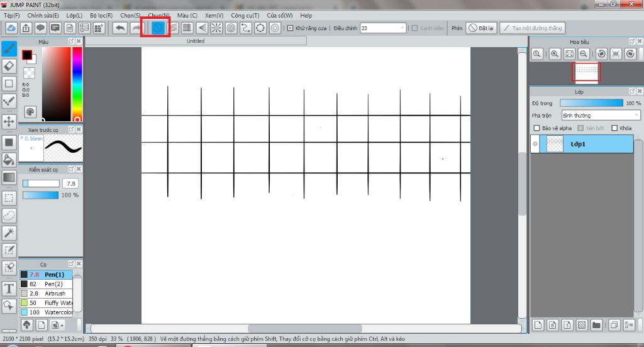Select Pen(2) brush in list
The image size is (644, 347).
46,284
